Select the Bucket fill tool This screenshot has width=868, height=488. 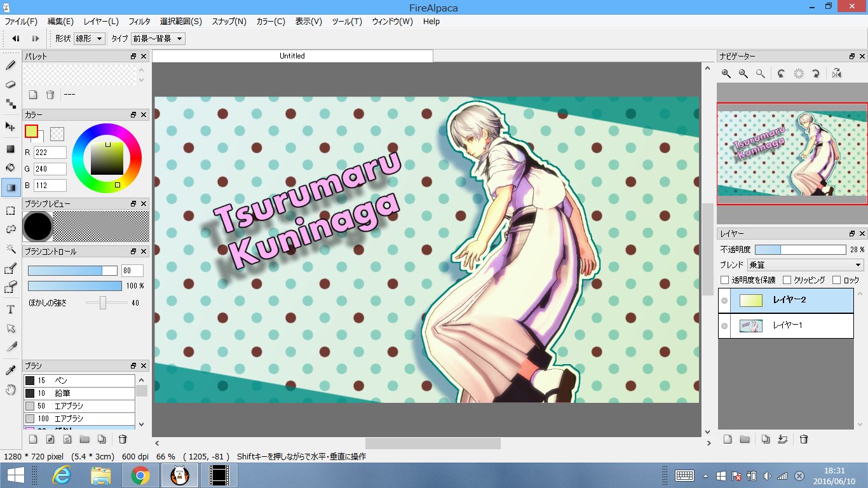[x=10, y=168]
